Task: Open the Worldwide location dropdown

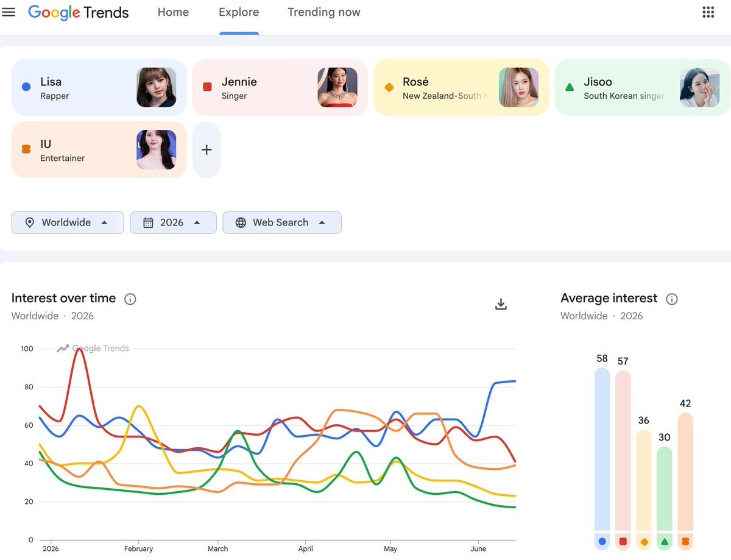Action: click(x=68, y=222)
